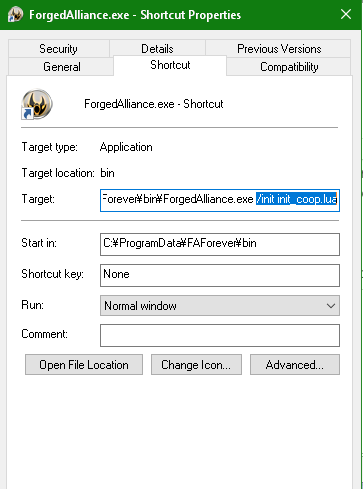Click the 'Target:' label

pos(38,199)
